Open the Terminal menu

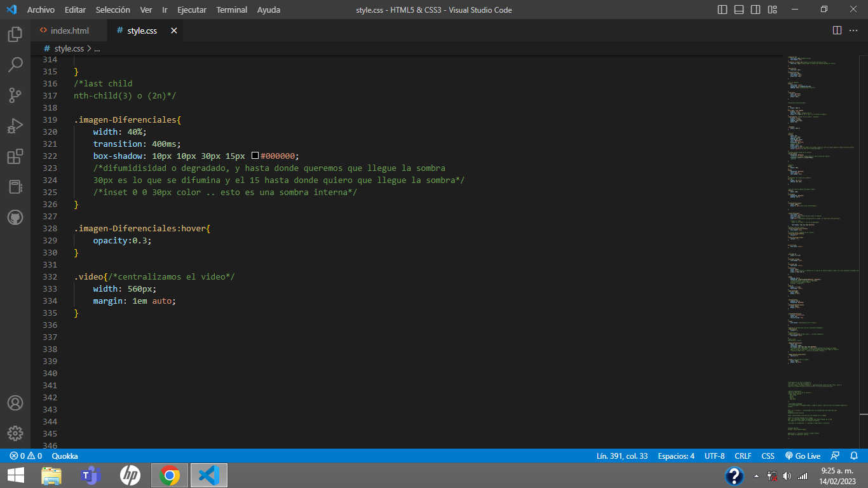pyautogui.click(x=232, y=10)
